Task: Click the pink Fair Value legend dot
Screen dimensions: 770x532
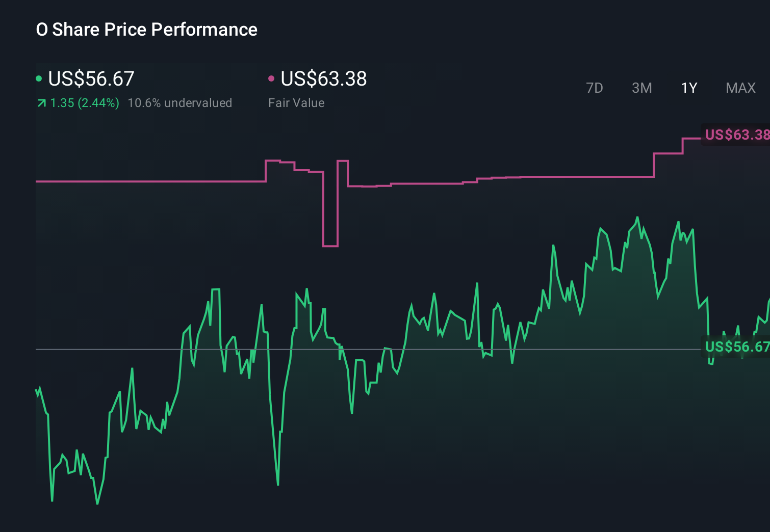Action: tap(271, 78)
